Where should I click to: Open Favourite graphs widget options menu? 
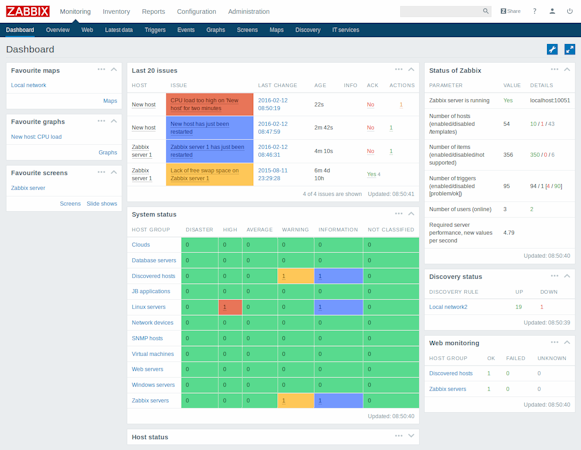pos(101,121)
